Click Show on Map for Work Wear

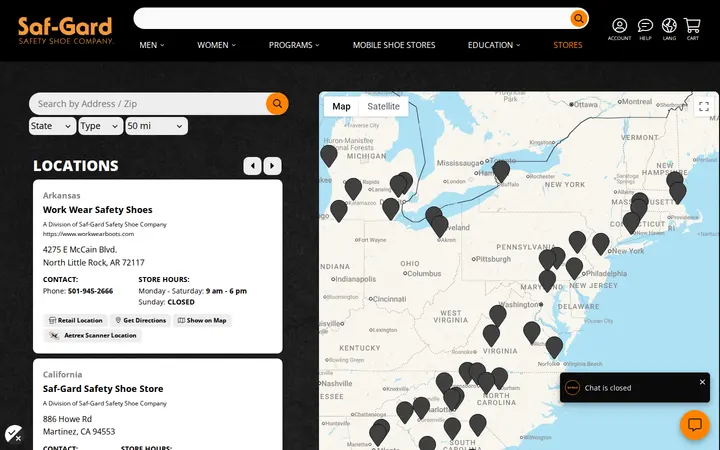click(x=202, y=321)
